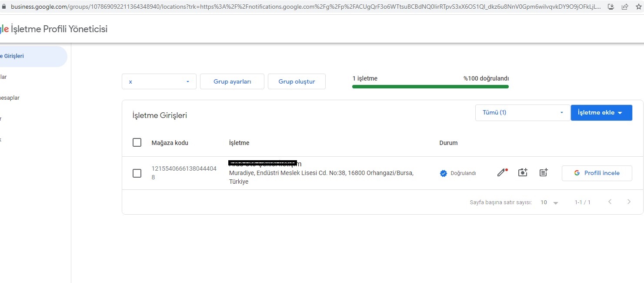This screenshot has width=644, height=283.
Task: Open the İşletme ekle dropdown button
Action: click(x=601, y=112)
